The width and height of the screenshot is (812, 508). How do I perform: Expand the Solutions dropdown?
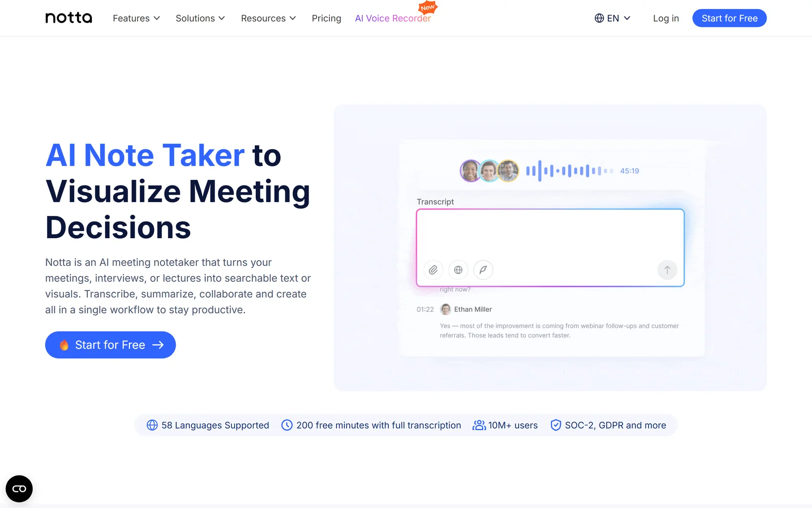coord(200,18)
